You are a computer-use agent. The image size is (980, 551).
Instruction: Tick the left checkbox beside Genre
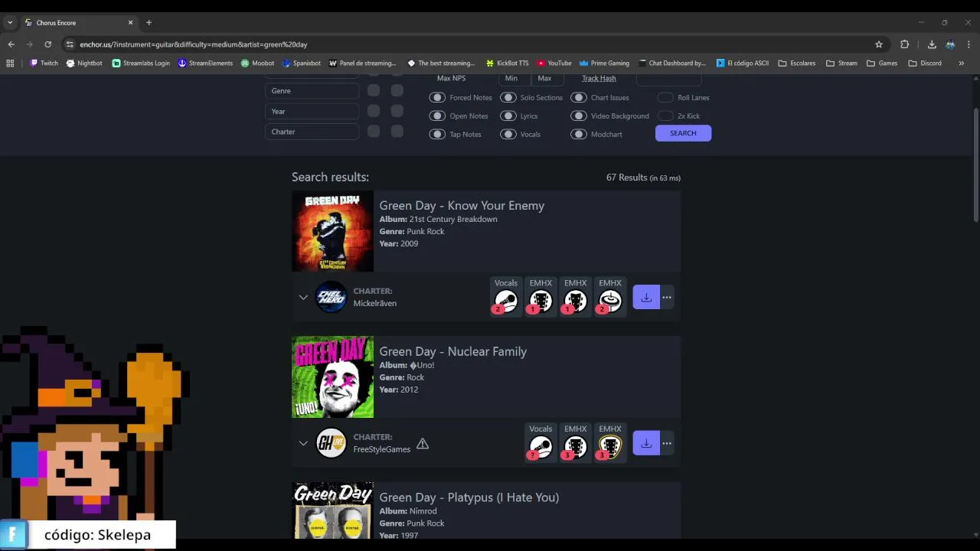[x=374, y=90]
